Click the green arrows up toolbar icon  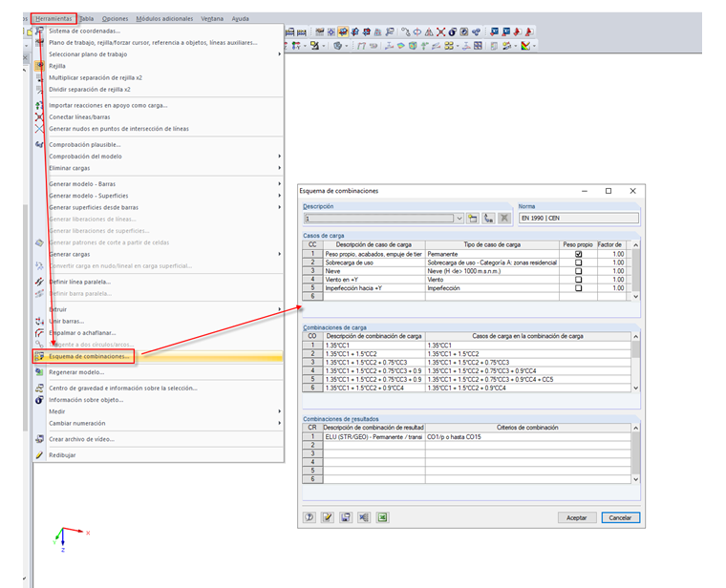click(x=423, y=46)
